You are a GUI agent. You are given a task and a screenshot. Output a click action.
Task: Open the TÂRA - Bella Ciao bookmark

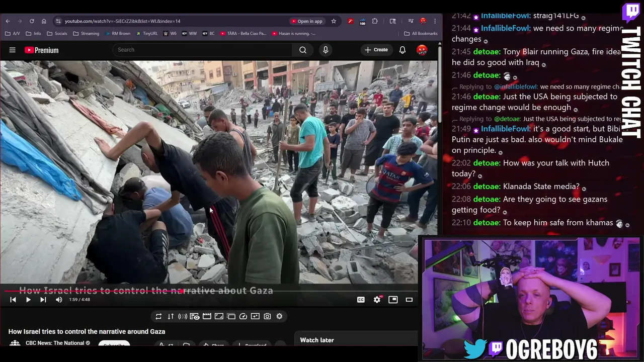pos(243,34)
